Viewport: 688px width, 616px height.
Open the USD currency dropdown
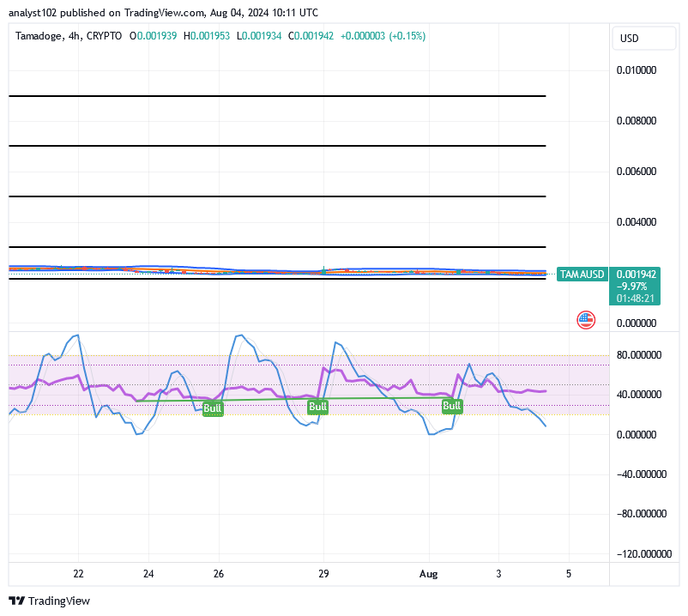pyautogui.click(x=644, y=38)
